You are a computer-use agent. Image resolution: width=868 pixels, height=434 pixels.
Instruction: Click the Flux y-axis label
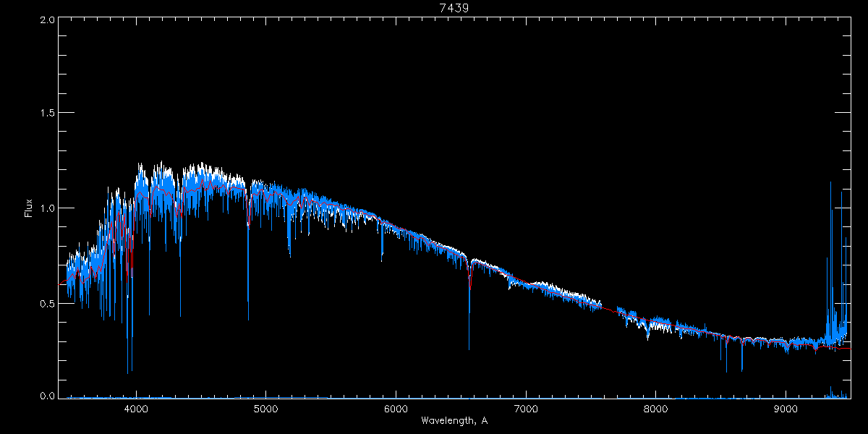pyautogui.click(x=29, y=208)
